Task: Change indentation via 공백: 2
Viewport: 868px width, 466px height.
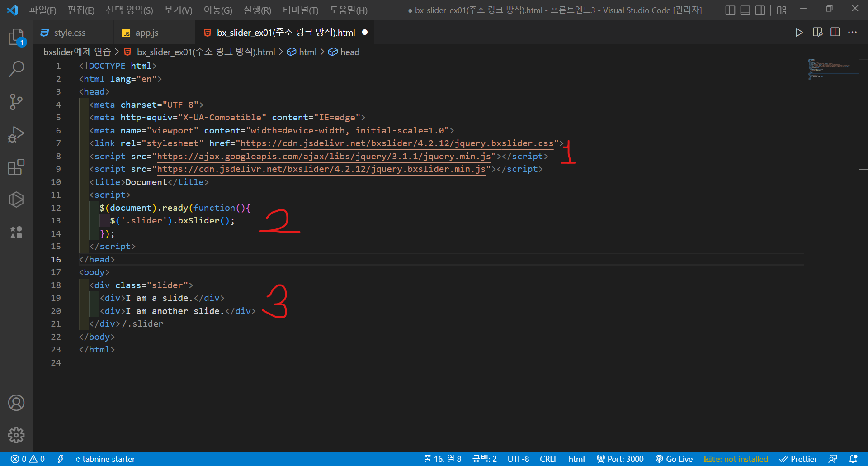Action: (484, 459)
